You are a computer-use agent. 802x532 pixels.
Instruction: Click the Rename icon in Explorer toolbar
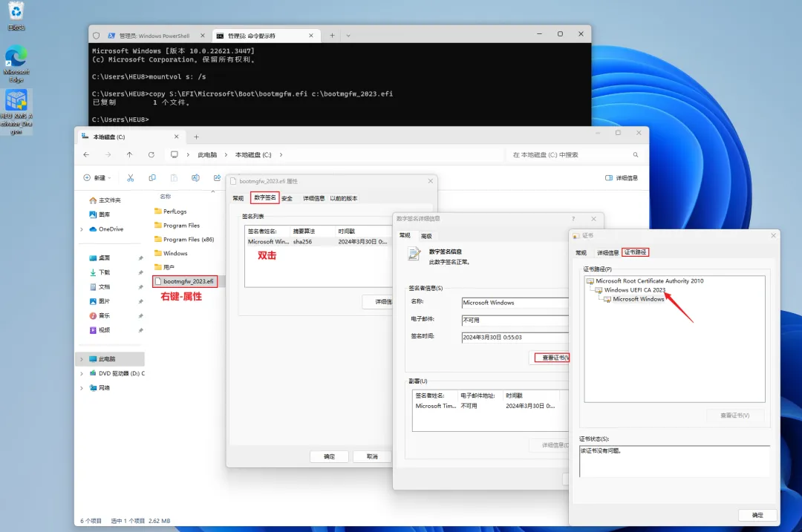tap(195, 178)
